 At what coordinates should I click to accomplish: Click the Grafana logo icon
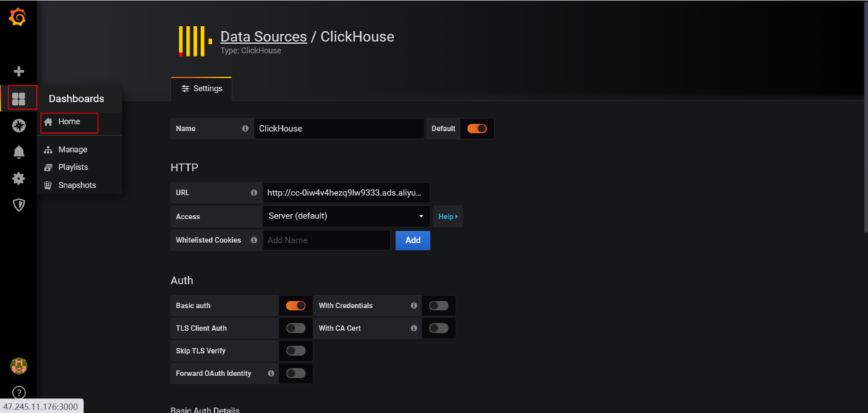click(17, 17)
